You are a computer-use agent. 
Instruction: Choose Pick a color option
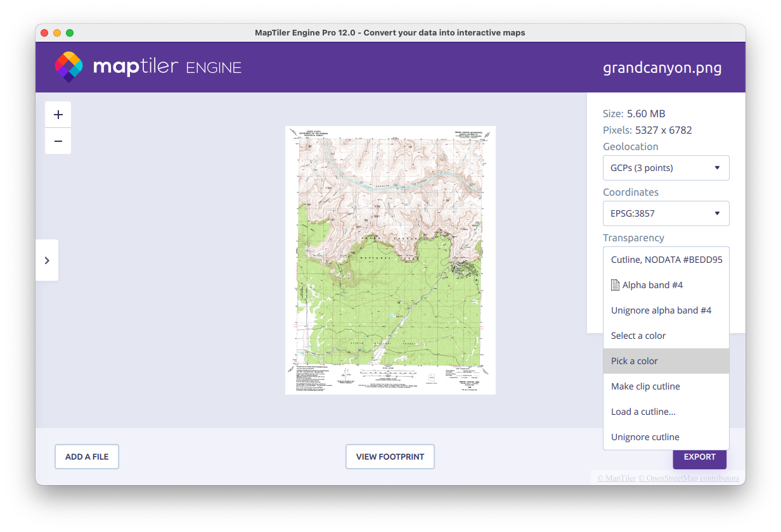[635, 361]
